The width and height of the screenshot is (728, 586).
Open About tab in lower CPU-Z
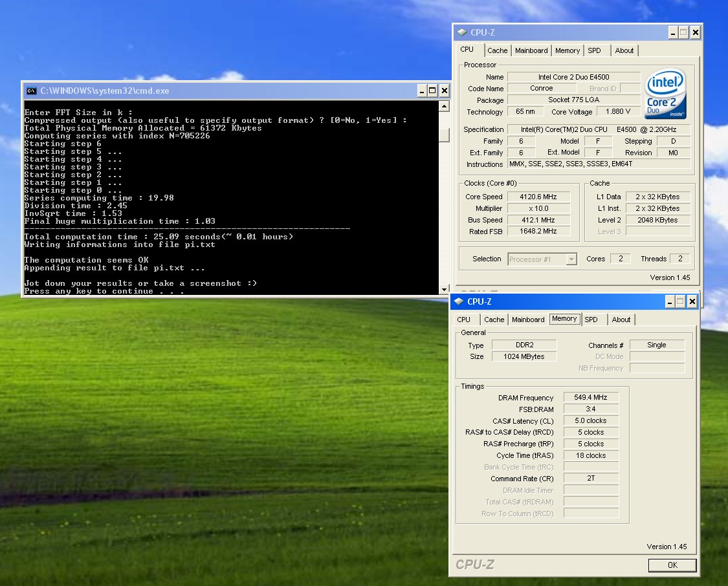621,320
